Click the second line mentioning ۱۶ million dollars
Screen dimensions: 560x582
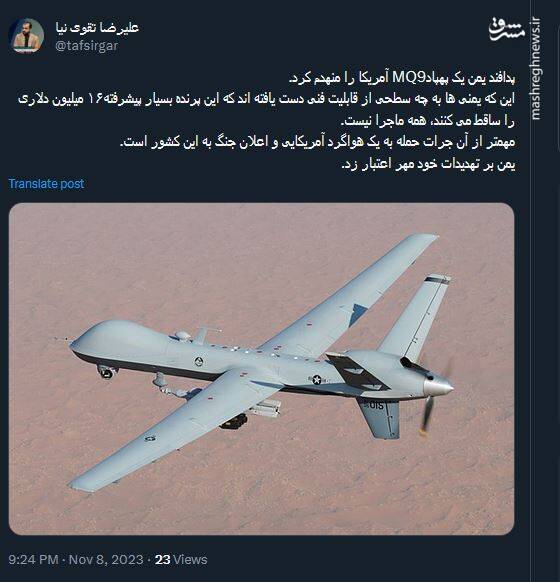tap(266, 99)
